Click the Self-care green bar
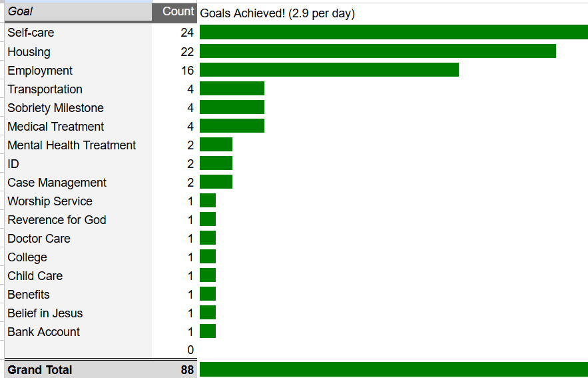588x378 pixels. tap(394, 32)
